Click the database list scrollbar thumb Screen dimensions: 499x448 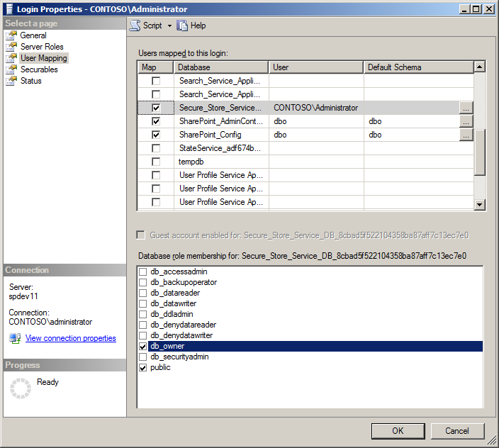point(479,152)
